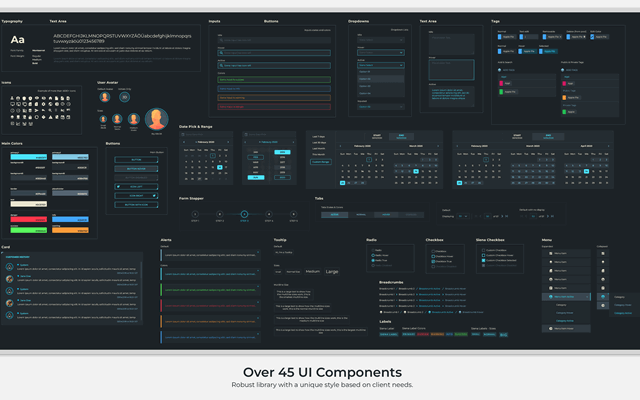The image size is (640, 400).
Task: Go to step 3 in Form Stepper
Action: [244, 214]
